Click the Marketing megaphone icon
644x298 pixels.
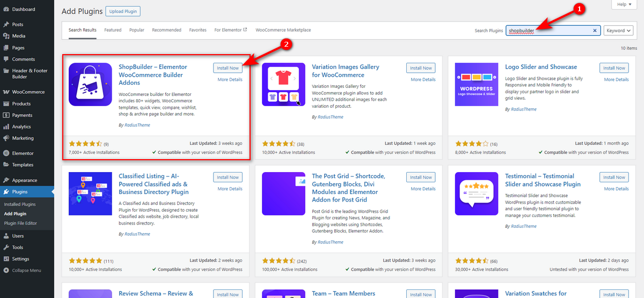tap(6, 138)
